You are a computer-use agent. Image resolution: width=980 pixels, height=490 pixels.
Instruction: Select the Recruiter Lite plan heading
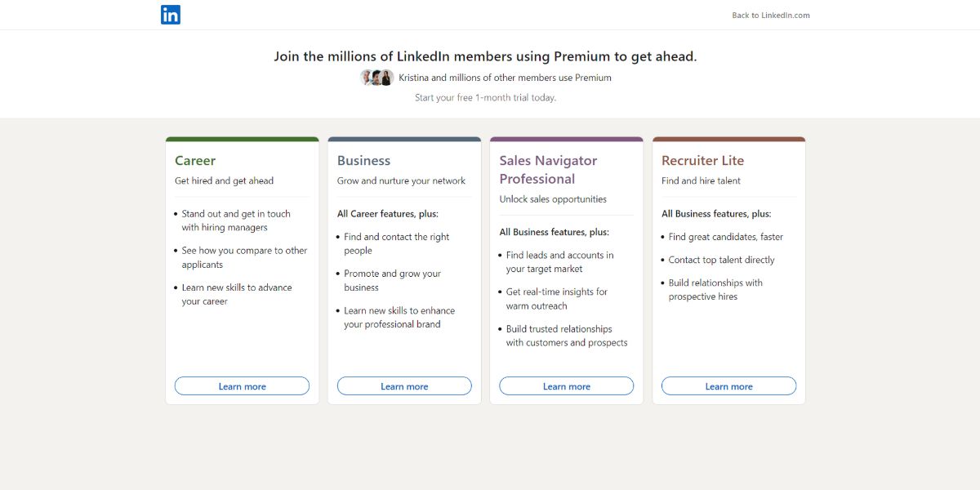tap(702, 161)
